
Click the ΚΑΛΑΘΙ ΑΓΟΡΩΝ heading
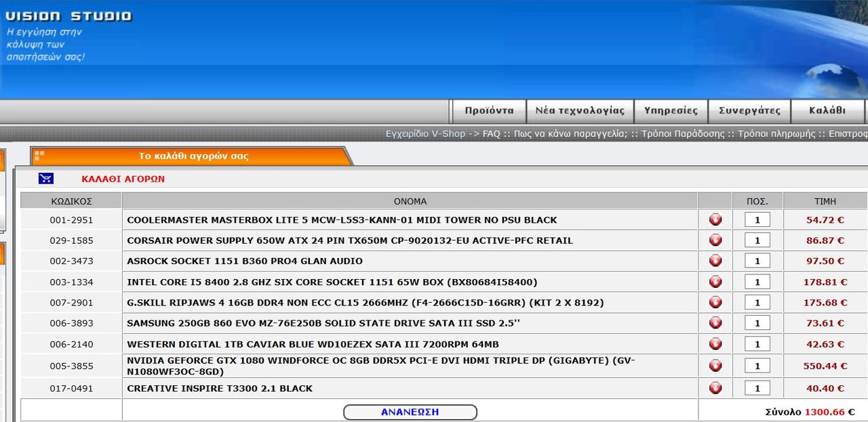123,179
